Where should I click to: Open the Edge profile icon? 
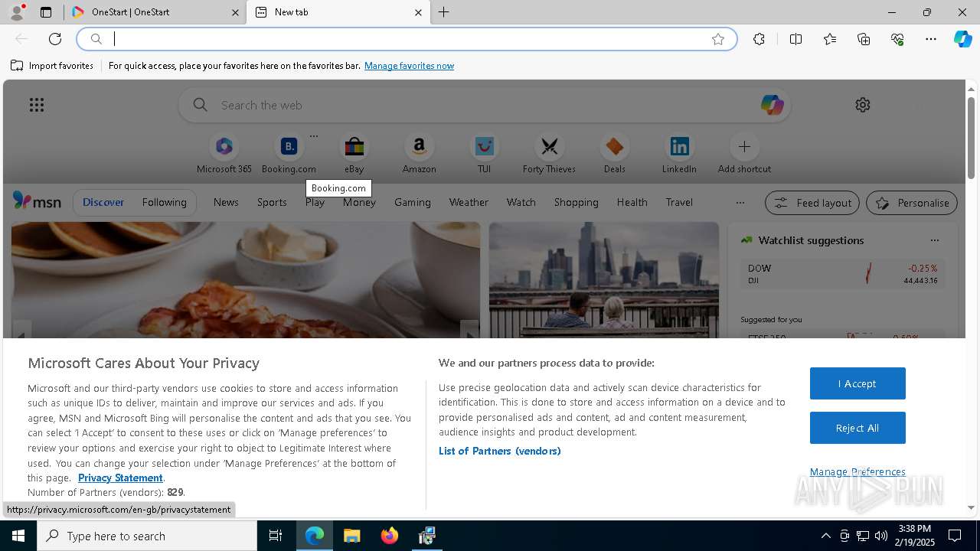[17, 12]
